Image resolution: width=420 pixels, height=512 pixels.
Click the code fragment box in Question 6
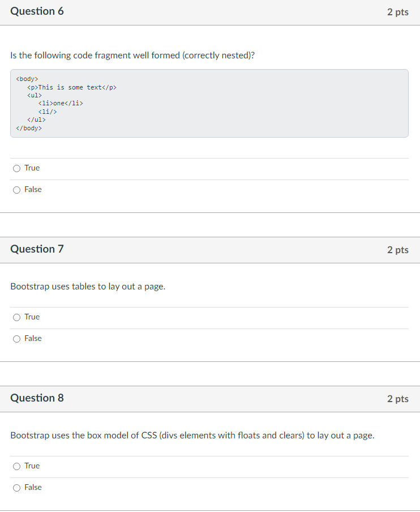point(209,103)
